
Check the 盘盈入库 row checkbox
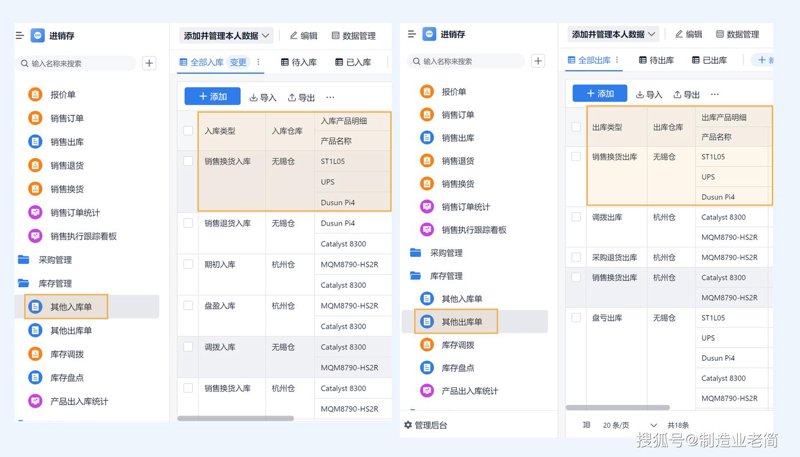pyautogui.click(x=188, y=306)
